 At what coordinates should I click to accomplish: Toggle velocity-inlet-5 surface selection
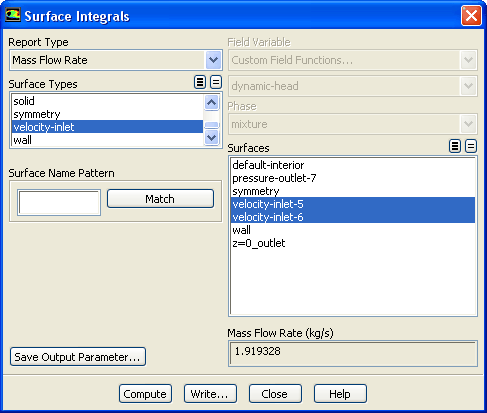[x=353, y=204]
